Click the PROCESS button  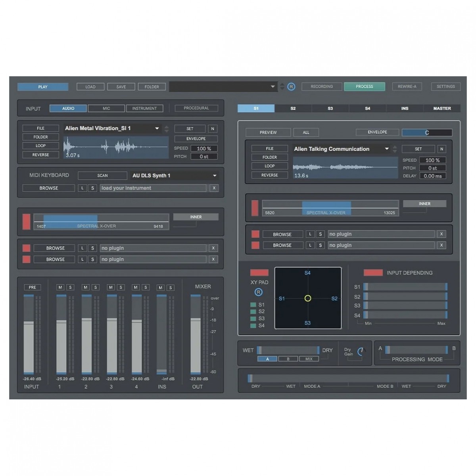(x=364, y=86)
